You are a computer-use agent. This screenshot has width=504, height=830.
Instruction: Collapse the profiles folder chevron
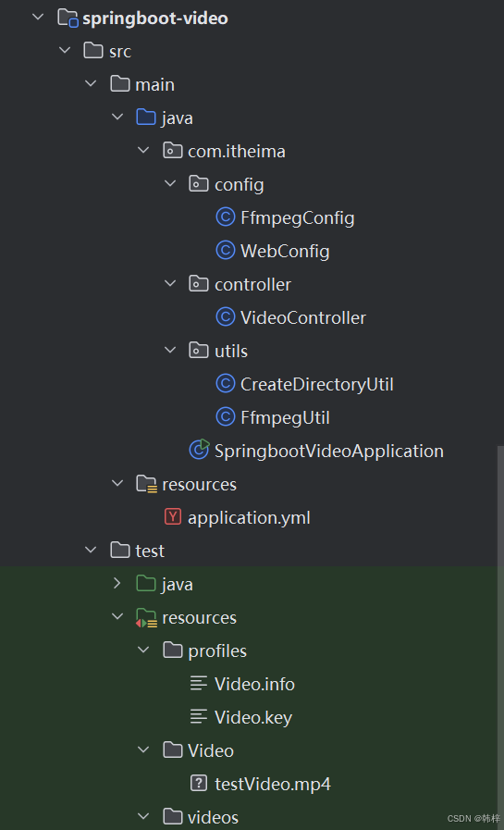[143, 650]
